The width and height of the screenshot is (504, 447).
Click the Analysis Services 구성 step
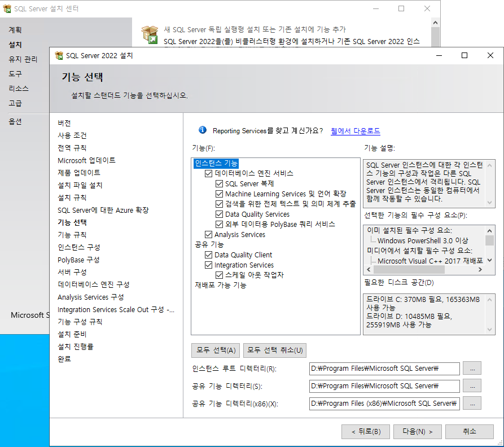[91, 297]
